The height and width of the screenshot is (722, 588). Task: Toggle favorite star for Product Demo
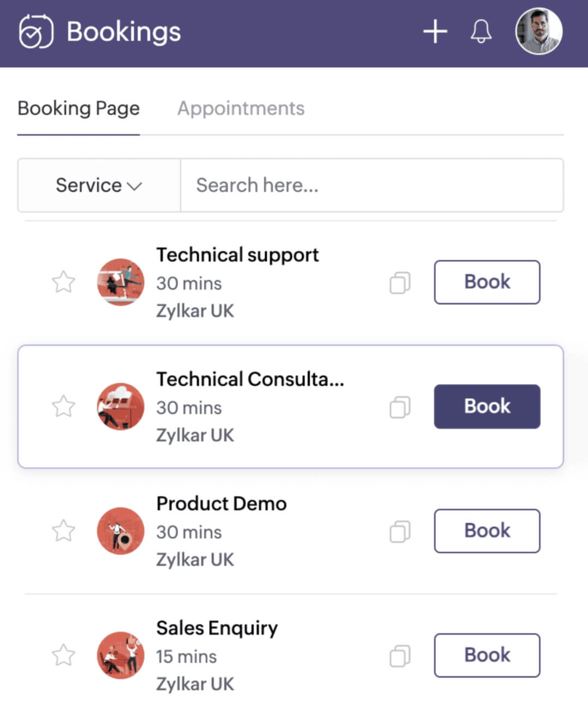click(64, 531)
